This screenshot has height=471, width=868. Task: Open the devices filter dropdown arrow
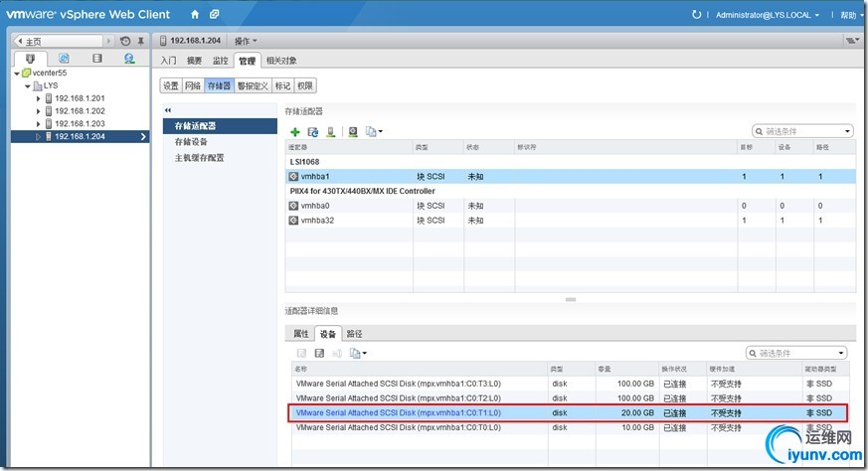click(x=841, y=353)
